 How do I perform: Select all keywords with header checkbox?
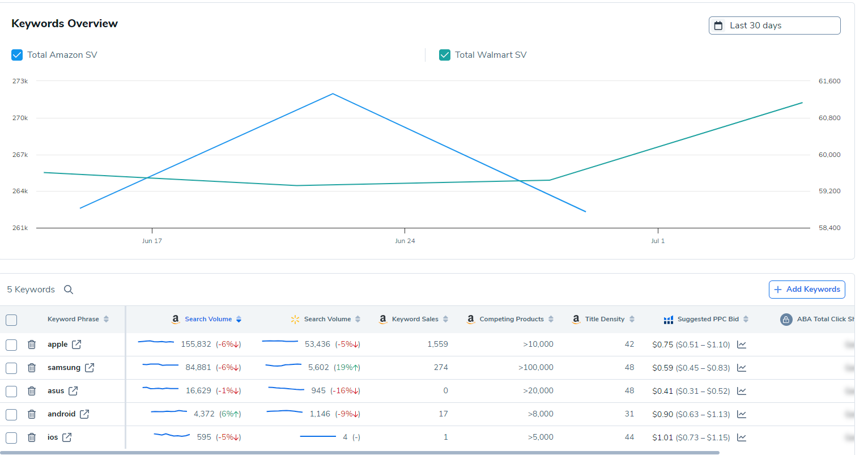(11, 320)
